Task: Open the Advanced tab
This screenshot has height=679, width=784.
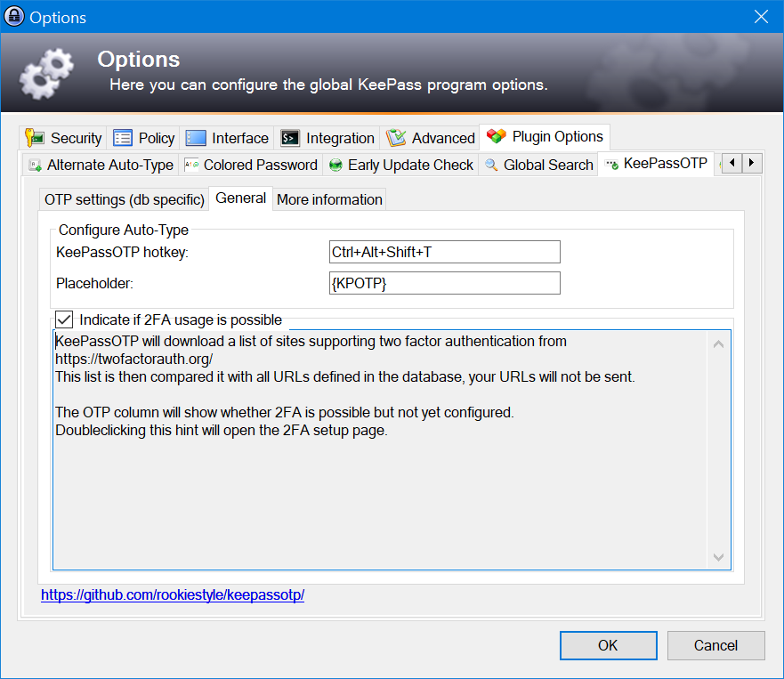Action: coord(430,138)
